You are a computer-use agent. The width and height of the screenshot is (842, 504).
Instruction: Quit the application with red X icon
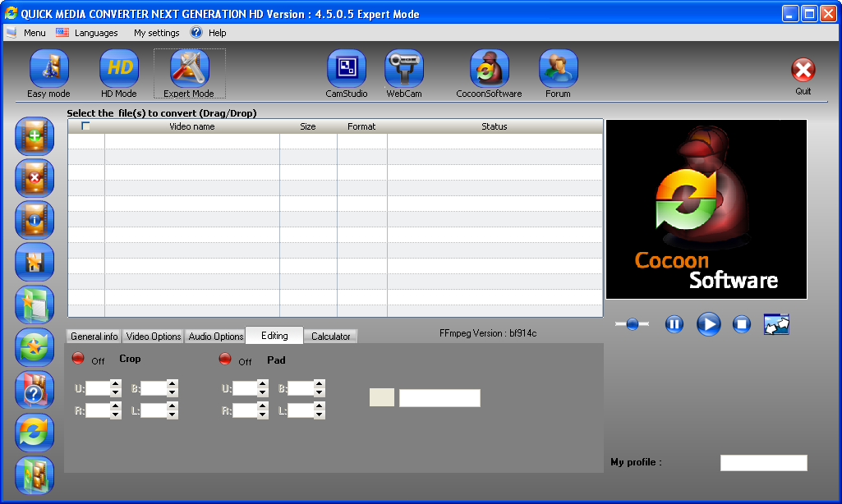(x=803, y=70)
